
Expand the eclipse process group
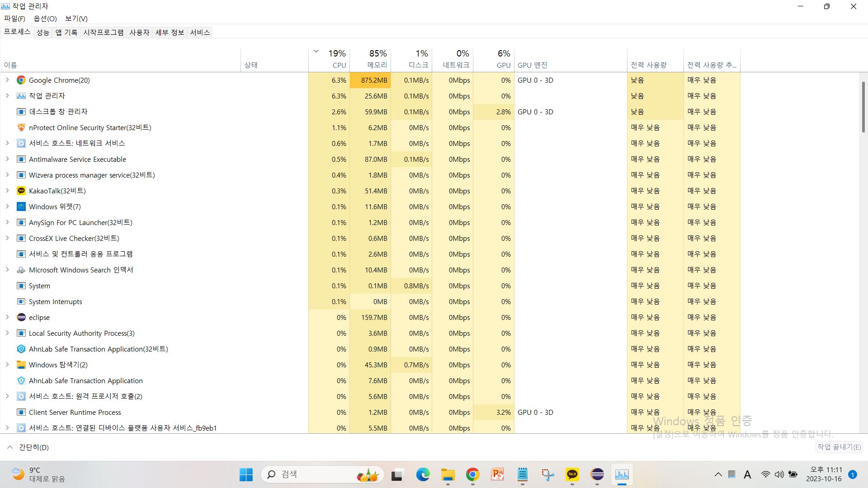[x=7, y=317]
